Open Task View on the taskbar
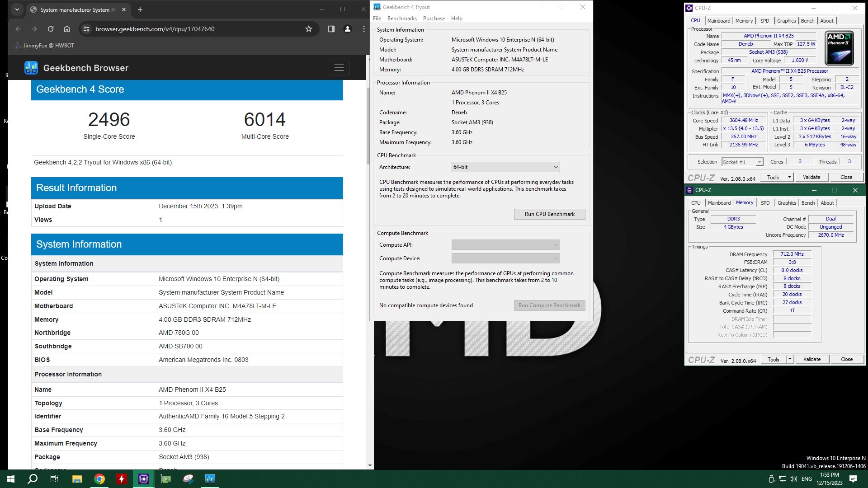Screen dimensions: 868x488 [54, 479]
